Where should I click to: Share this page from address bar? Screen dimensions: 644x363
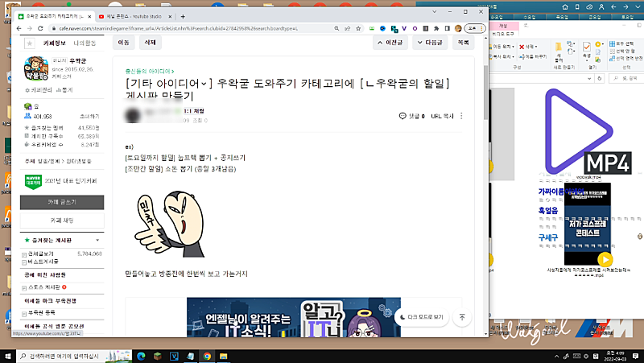tap(348, 28)
